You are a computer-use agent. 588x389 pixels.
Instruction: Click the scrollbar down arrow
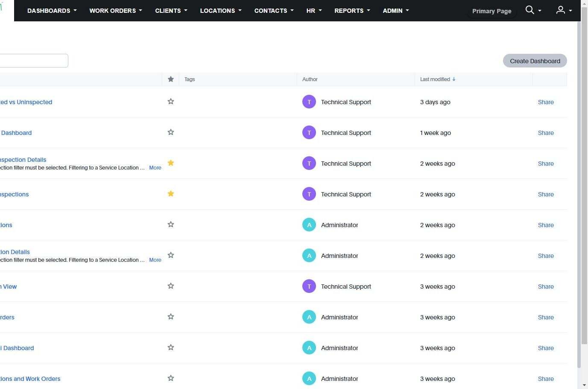pyautogui.click(x=585, y=385)
